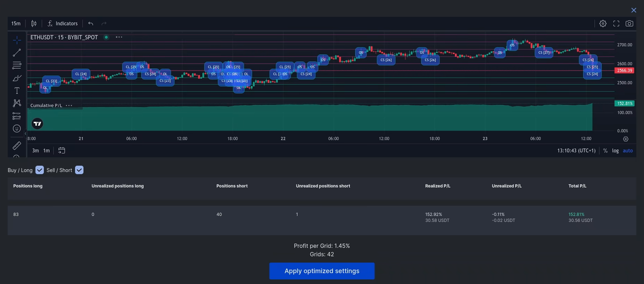Screen dimensions: 644x284
Task: Click the Positions short column header
Action: pyautogui.click(x=232, y=186)
